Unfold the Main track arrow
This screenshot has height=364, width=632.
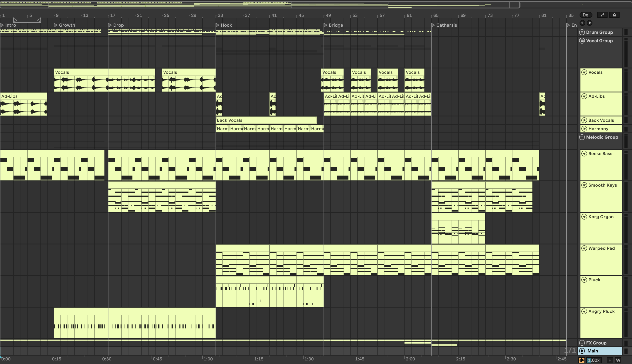click(582, 351)
